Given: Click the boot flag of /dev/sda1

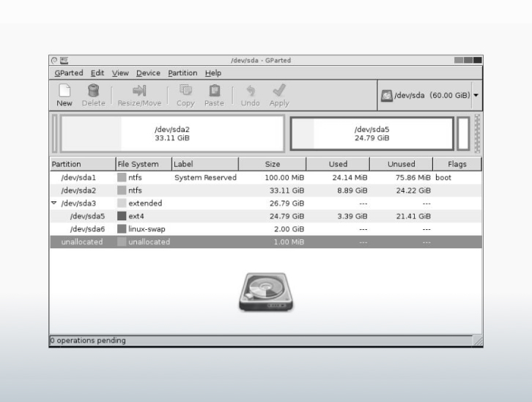Looking at the screenshot, I should pyautogui.click(x=443, y=177).
